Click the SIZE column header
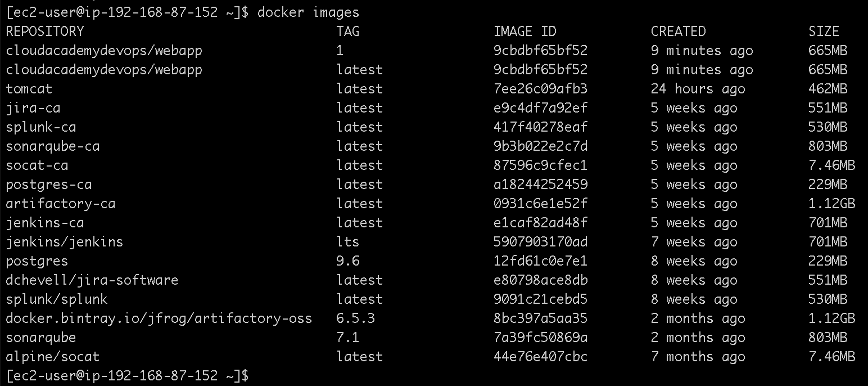The height and width of the screenshot is (386, 868). (824, 32)
